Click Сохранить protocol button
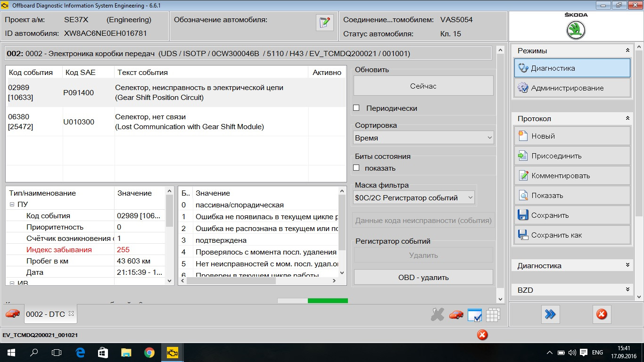 pos(572,215)
